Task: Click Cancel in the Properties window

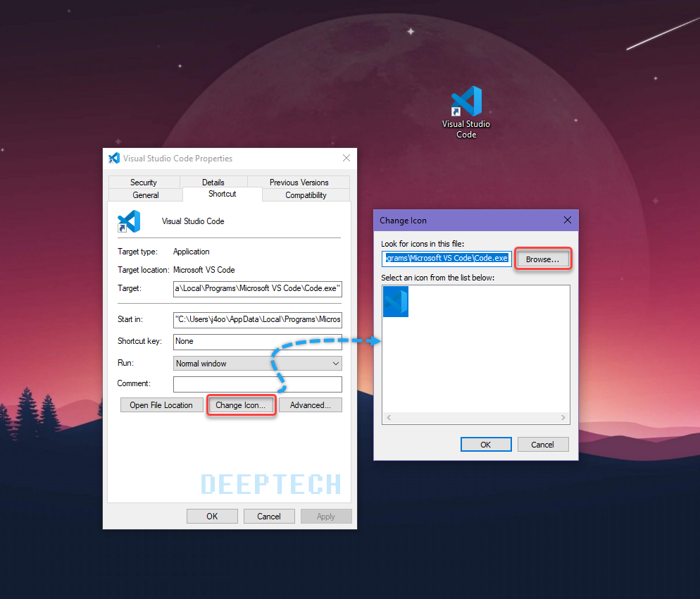Action: point(269,517)
